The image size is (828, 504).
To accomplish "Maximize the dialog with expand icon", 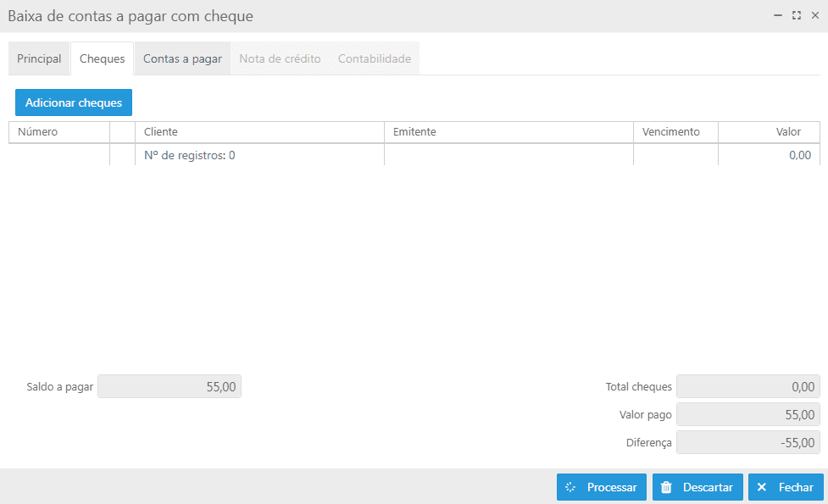I will click(797, 15).
